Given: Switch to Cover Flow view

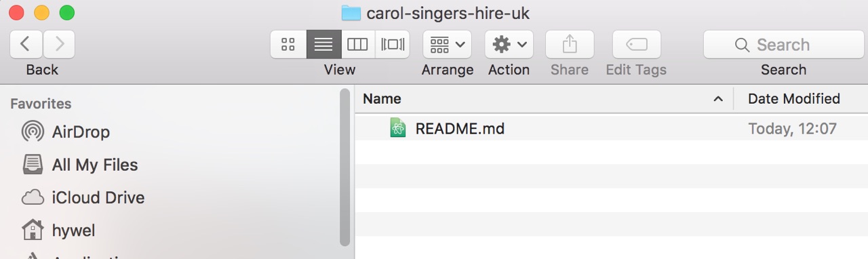Looking at the screenshot, I should (393, 45).
